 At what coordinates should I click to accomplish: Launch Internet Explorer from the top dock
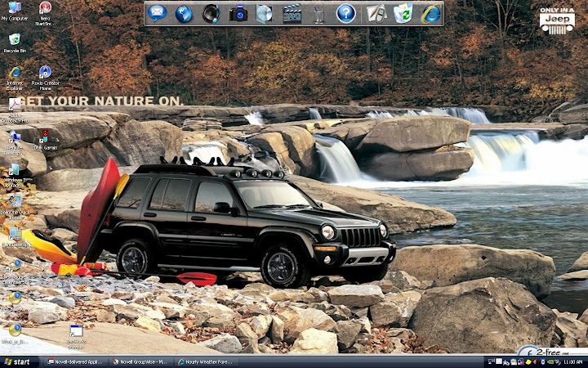click(431, 14)
